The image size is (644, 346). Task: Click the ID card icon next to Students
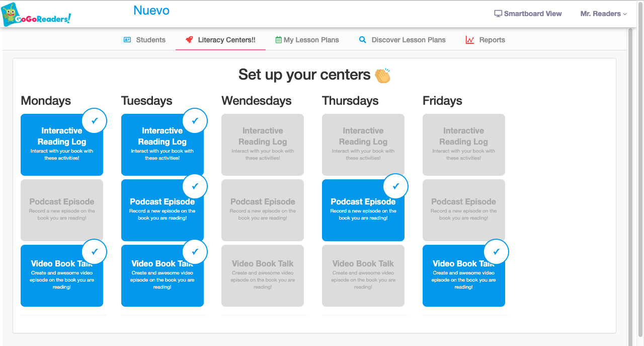[x=127, y=39]
